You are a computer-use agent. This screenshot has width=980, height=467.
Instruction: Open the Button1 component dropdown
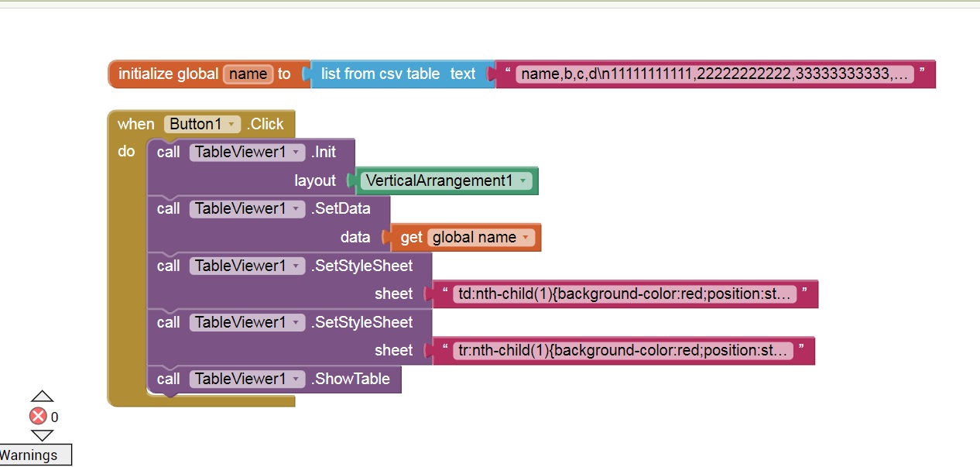(231, 125)
